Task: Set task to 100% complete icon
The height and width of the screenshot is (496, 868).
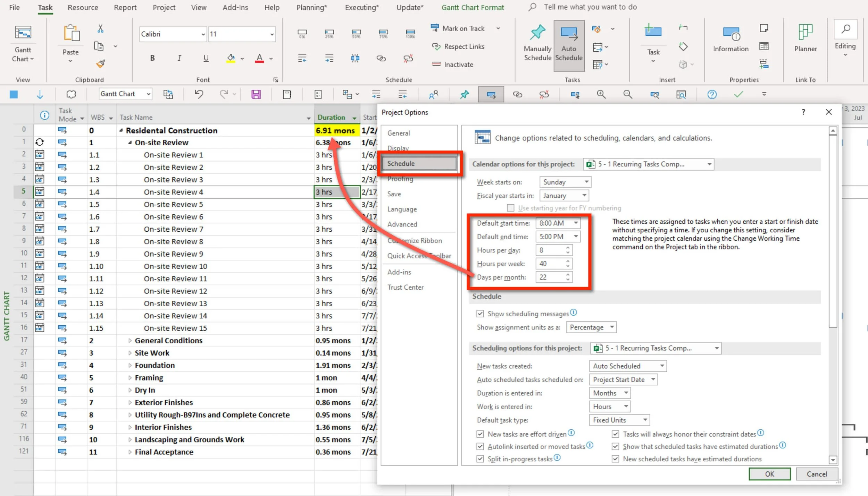Action: pyautogui.click(x=410, y=34)
